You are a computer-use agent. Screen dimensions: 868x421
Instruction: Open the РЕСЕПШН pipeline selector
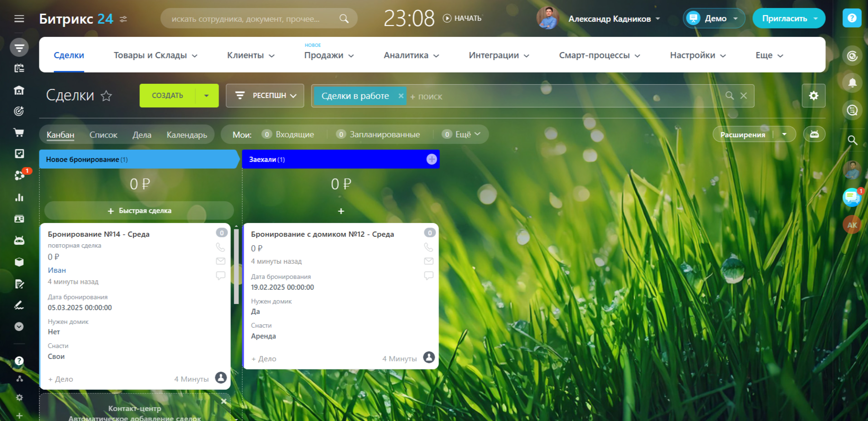click(265, 96)
